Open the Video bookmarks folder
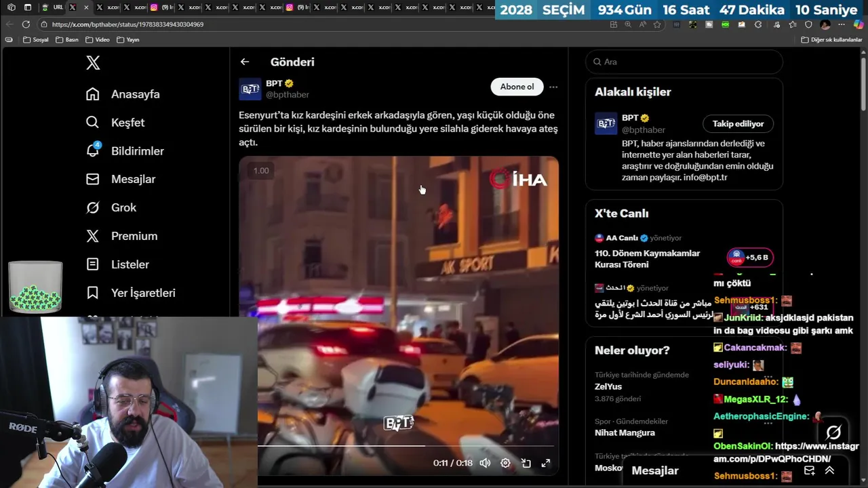 98,40
